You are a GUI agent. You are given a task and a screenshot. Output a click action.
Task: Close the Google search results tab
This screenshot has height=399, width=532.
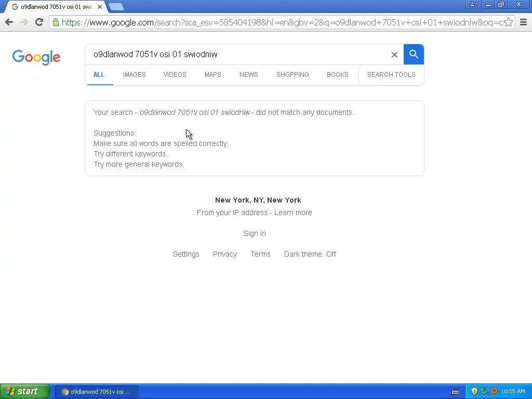[x=99, y=7]
